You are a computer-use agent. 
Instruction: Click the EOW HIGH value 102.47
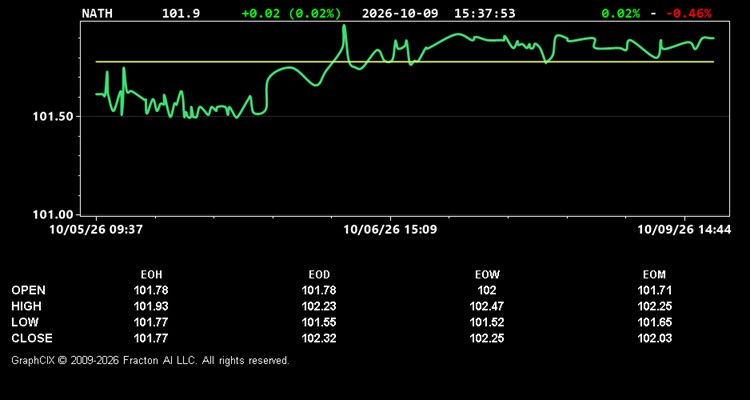pos(487,306)
